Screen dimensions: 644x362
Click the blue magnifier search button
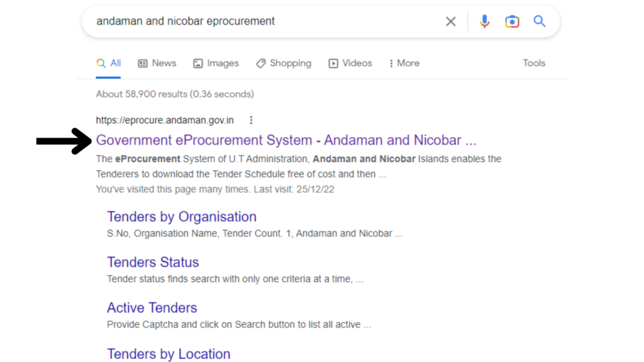(x=540, y=21)
